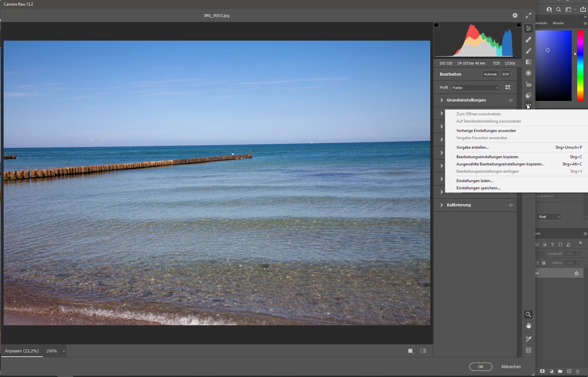Select the Radial Filter tool
The width and height of the screenshot is (588, 377).
pos(528,73)
